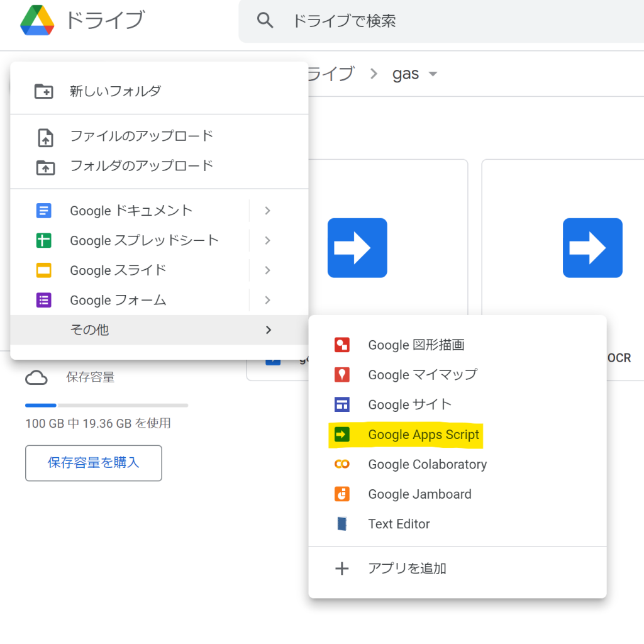The height and width of the screenshot is (644, 644).
Task: Click the 100 GB 中 19.36 GB を使用 text
Action: tap(98, 423)
